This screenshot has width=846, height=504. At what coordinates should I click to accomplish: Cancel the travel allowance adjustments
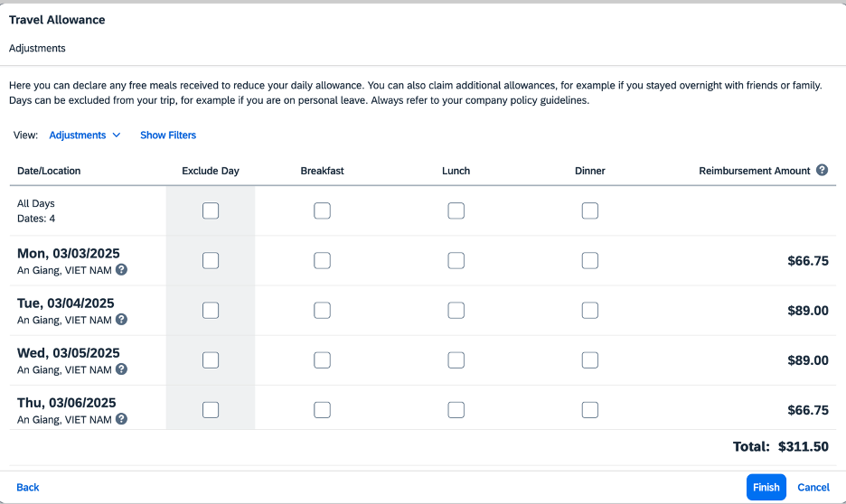[x=813, y=487]
